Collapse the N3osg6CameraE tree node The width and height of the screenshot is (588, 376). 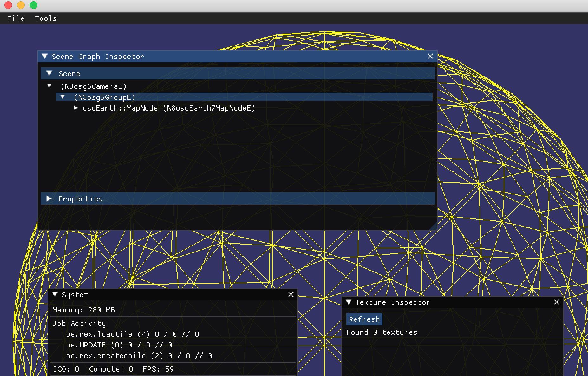click(x=49, y=86)
